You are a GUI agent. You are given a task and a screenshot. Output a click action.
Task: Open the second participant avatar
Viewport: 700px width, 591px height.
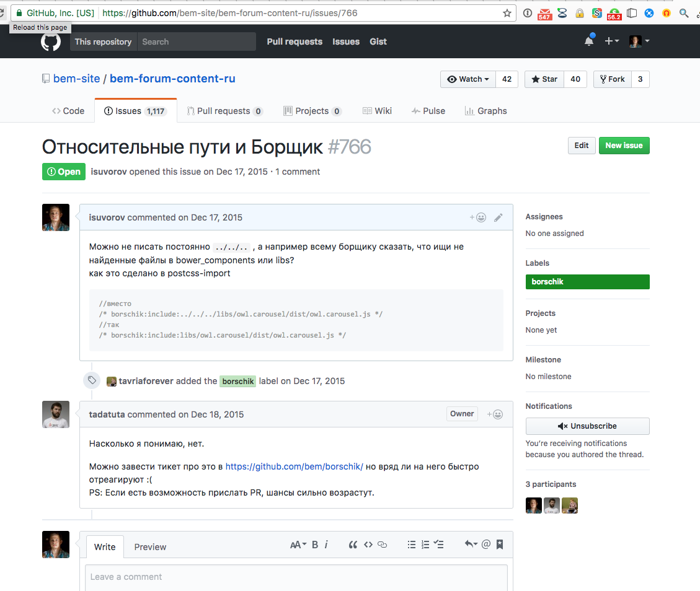click(x=551, y=506)
